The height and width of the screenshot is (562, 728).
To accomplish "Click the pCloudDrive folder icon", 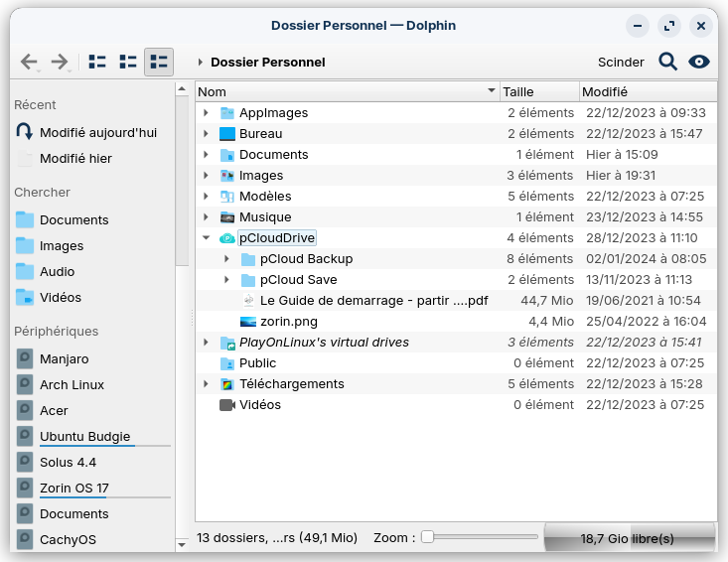I will tap(226, 238).
